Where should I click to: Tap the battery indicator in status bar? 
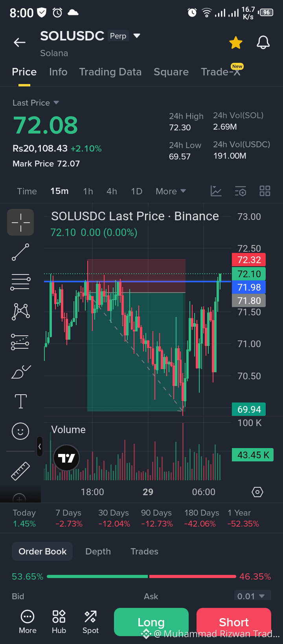click(266, 13)
